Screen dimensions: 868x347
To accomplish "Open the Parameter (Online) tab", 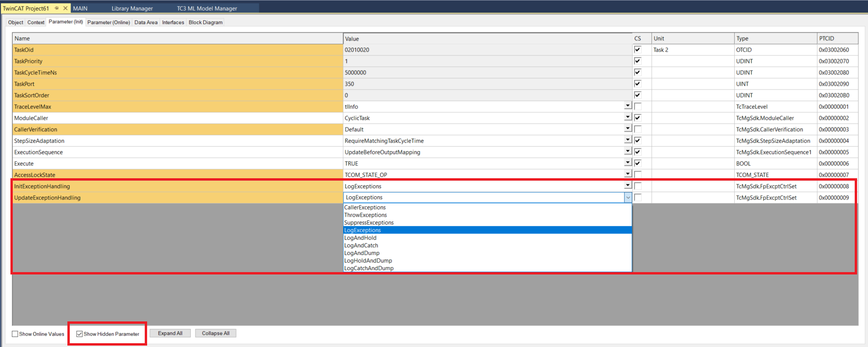I will coord(109,22).
